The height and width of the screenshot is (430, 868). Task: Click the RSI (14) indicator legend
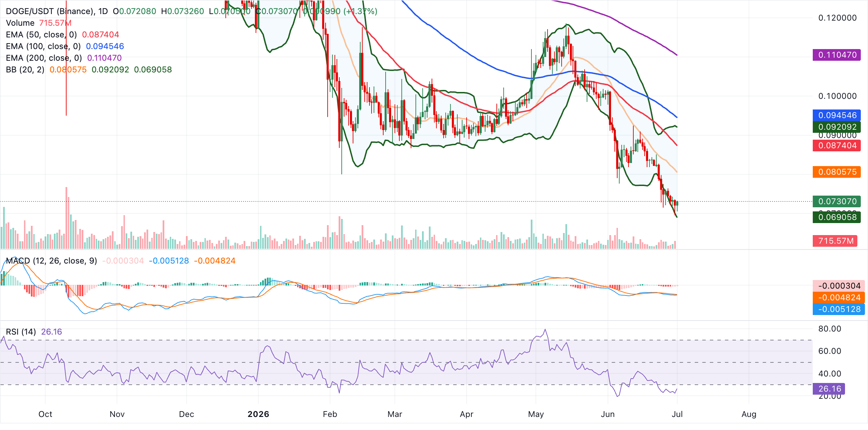[x=21, y=332]
